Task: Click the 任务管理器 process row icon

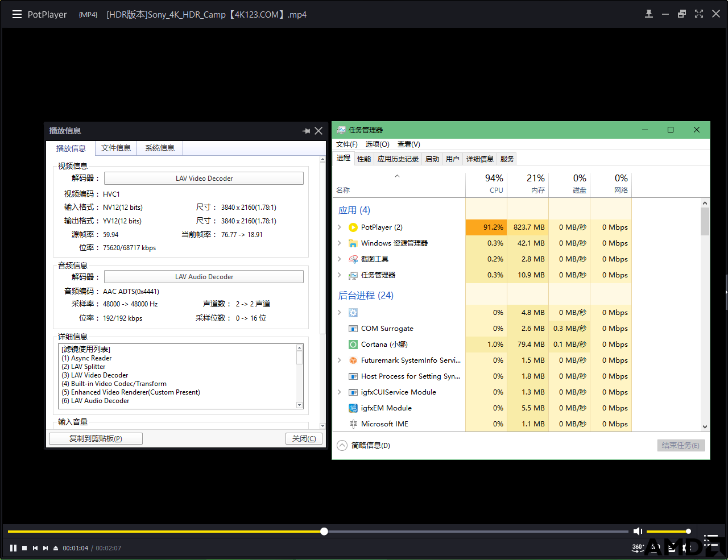Action: tap(353, 275)
